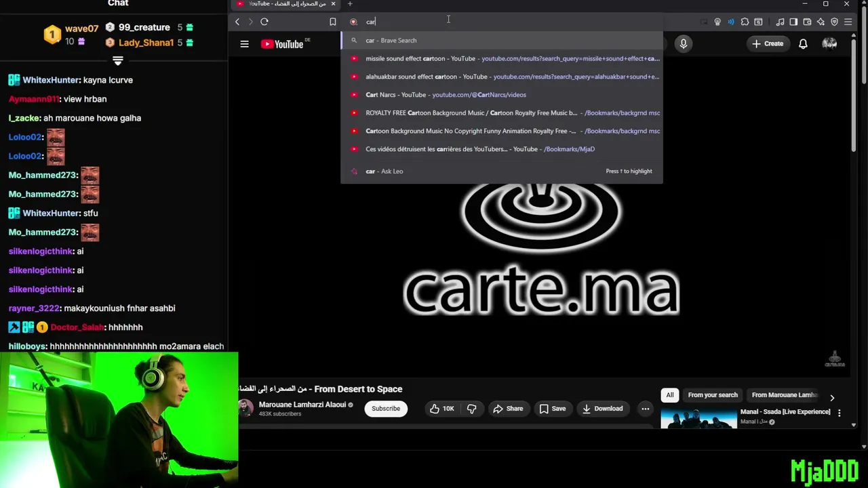This screenshot has height=488, width=868.
Task: Close the YouTube browser tab
Action: tap(333, 4)
